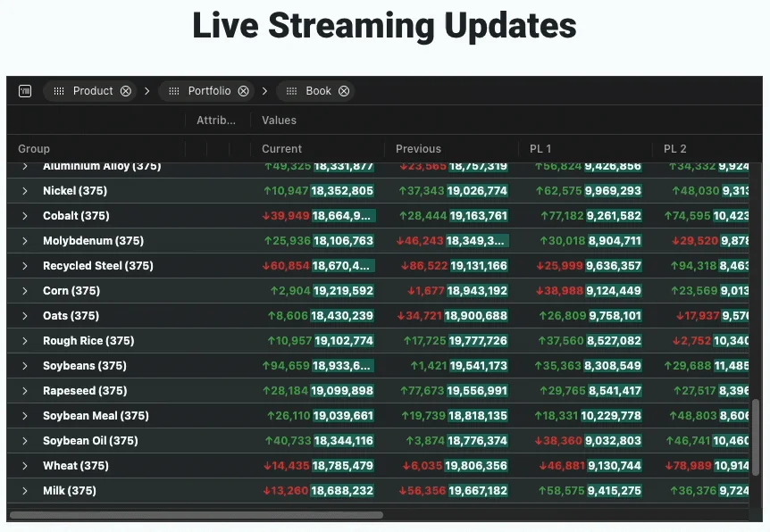The image size is (770, 532).
Task: Expand the Nickel (375) group row
Action: (25, 191)
